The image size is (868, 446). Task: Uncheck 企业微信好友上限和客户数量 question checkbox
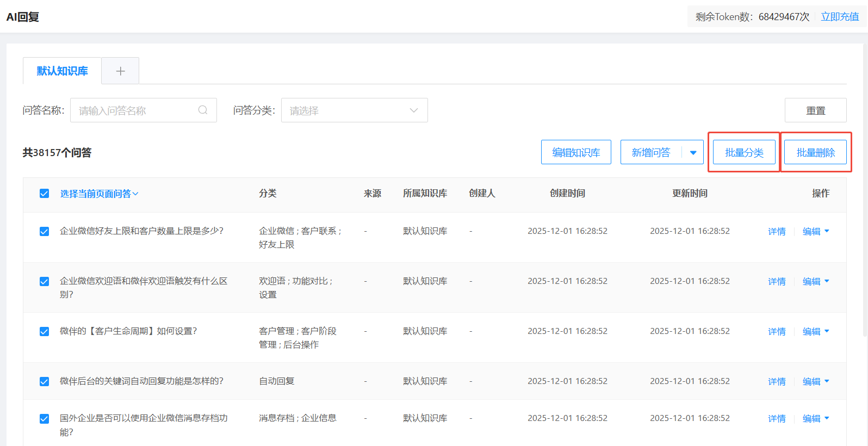[x=45, y=231]
